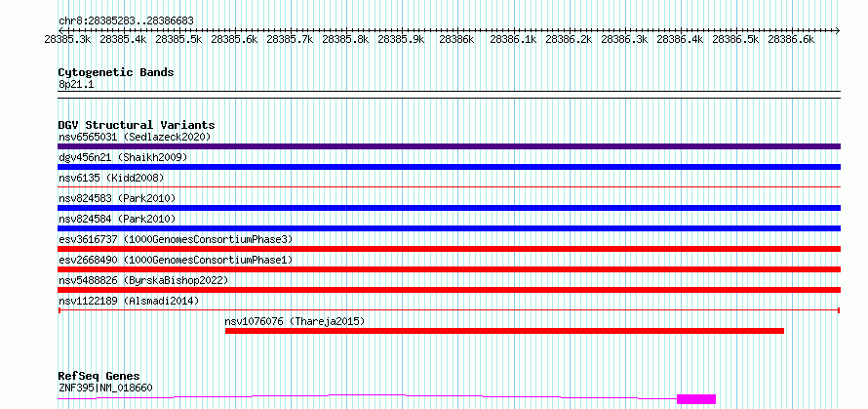Open the esv3616737 1000GenomesConsortiumPhase3 label
Viewport: 868px width, 409px height.
coord(176,239)
